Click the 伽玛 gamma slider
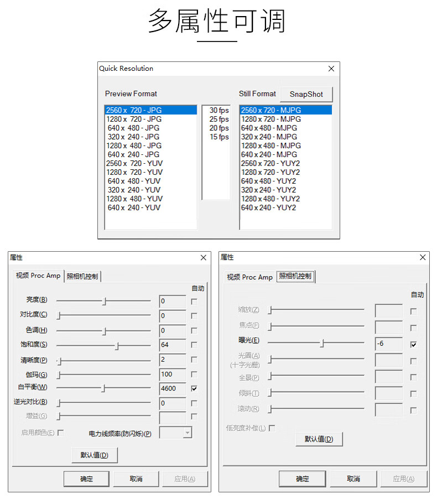The image size is (437, 504). tap(103, 375)
